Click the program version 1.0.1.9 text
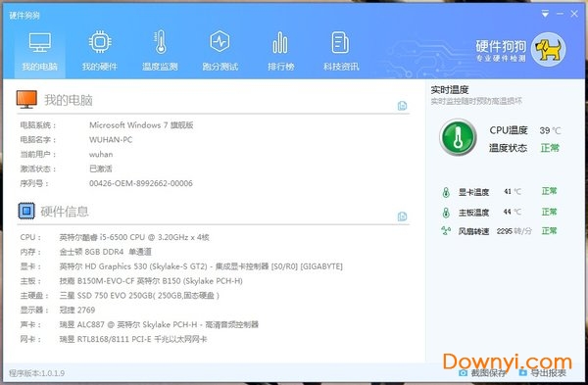The height and width of the screenshot is (385, 588). (37, 373)
